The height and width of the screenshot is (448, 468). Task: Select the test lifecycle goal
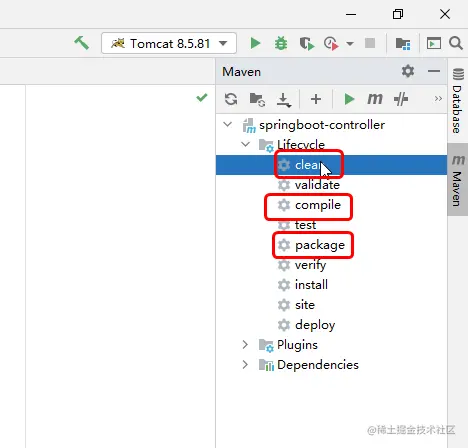[305, 225]
